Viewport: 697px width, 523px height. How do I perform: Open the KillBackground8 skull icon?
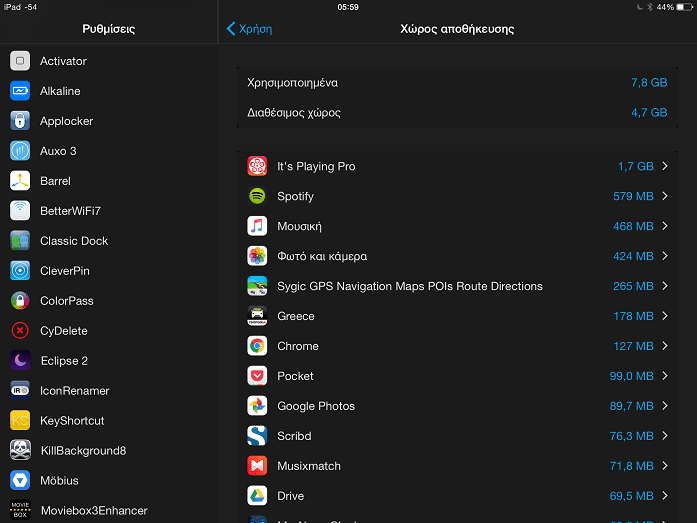point(20,450)
